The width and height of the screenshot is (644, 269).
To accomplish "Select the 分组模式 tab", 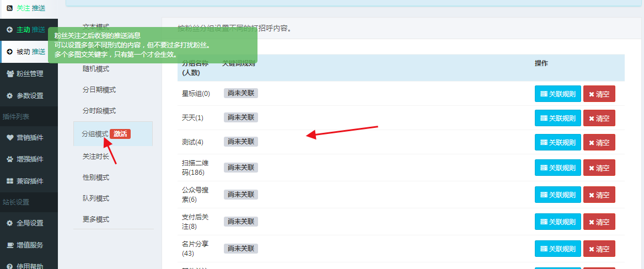I will [x=113, y=134].
